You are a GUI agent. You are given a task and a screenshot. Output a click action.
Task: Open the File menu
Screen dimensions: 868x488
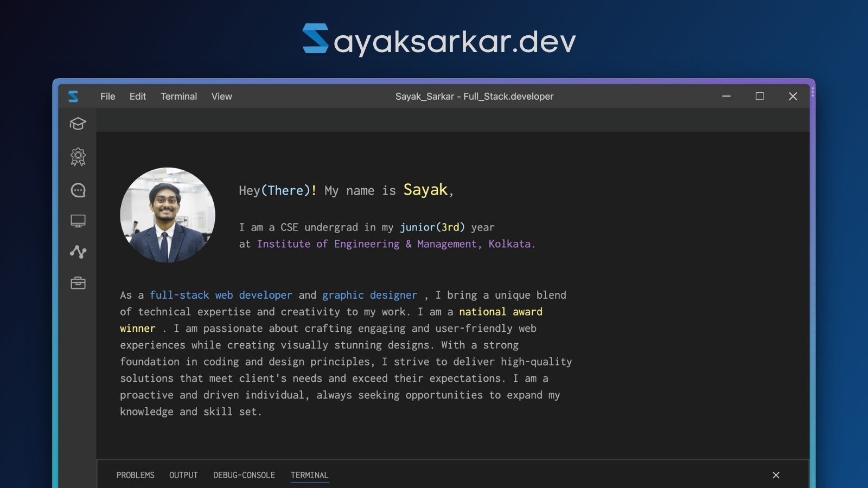pos(107,96)
